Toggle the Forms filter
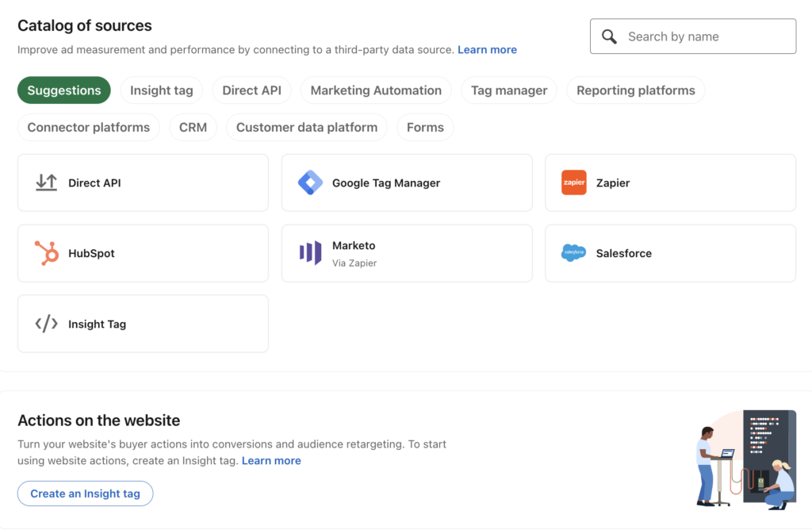The image size is (812, 530). pyautogui.click(x=425, y=127)
